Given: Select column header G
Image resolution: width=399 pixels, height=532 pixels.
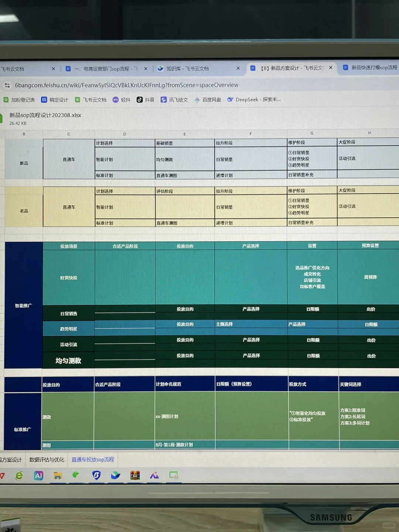Looking at the screenshot, I should pyautogui.click(x=312, y=133).
